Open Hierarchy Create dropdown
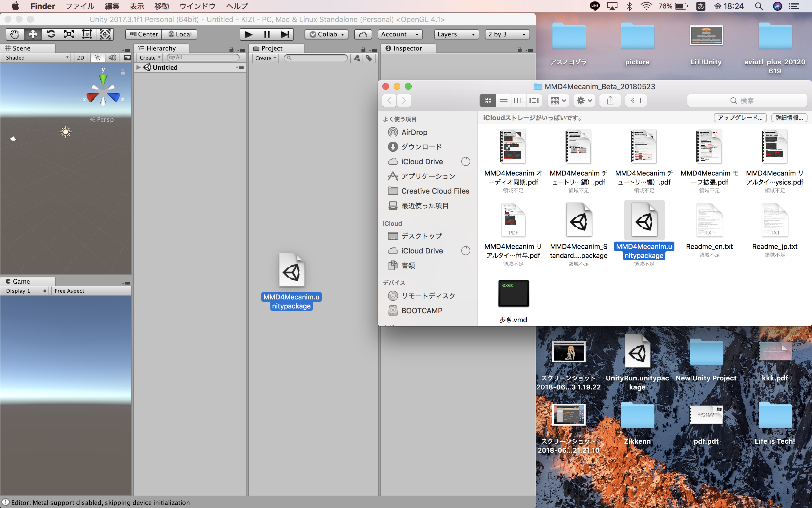The image size is (812, 508). coord(150,58)
